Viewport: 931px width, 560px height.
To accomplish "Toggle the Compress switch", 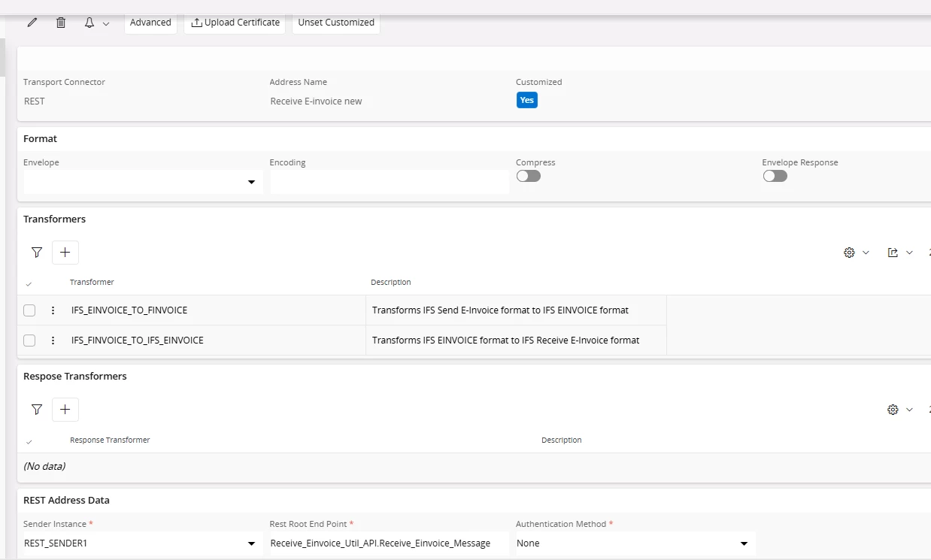I will (529, 176).
